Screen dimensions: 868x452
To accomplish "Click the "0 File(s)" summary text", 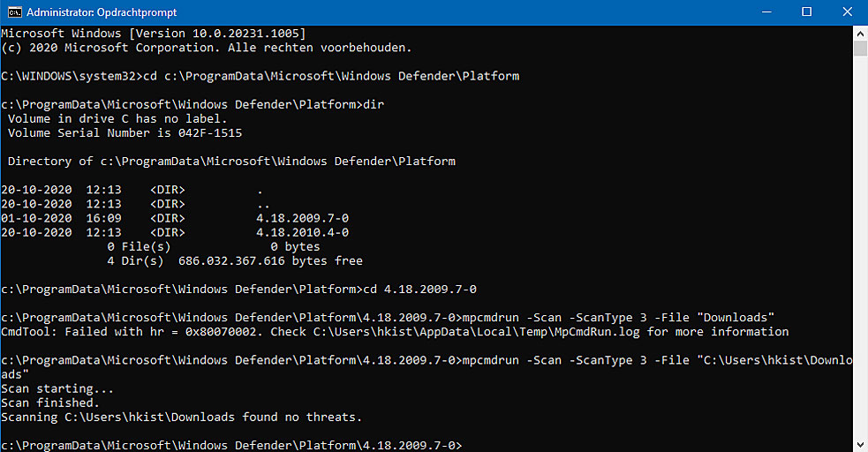I will tap(139, 247).
